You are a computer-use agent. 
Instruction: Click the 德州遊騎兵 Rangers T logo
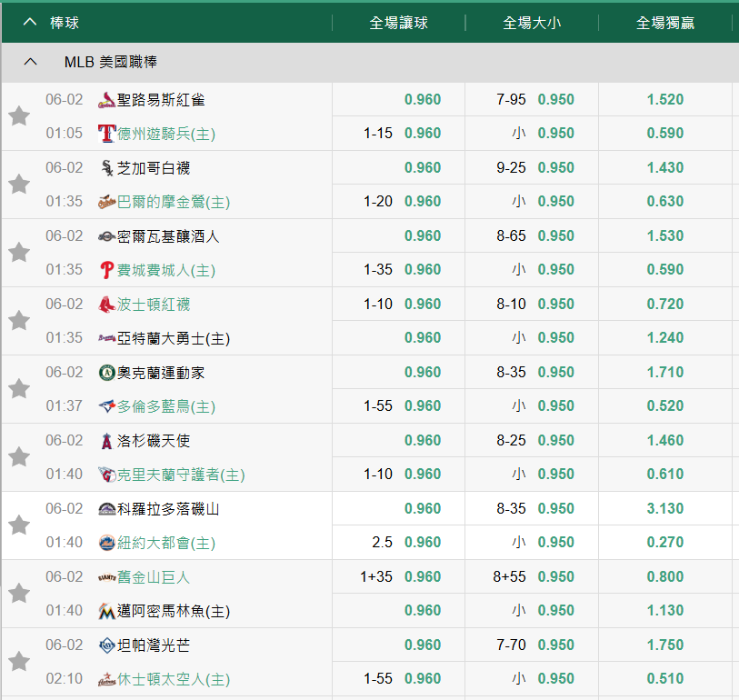click(x=106, y=134)
